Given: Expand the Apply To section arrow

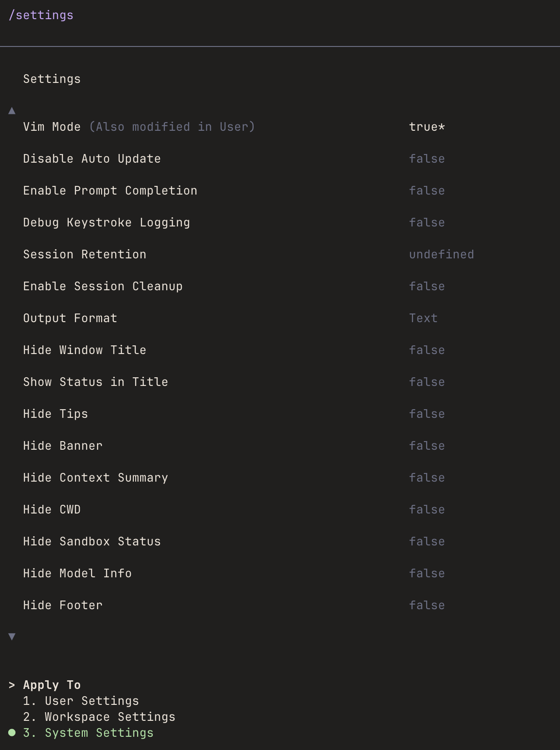Looking at the screenshot, I should 12,685.
